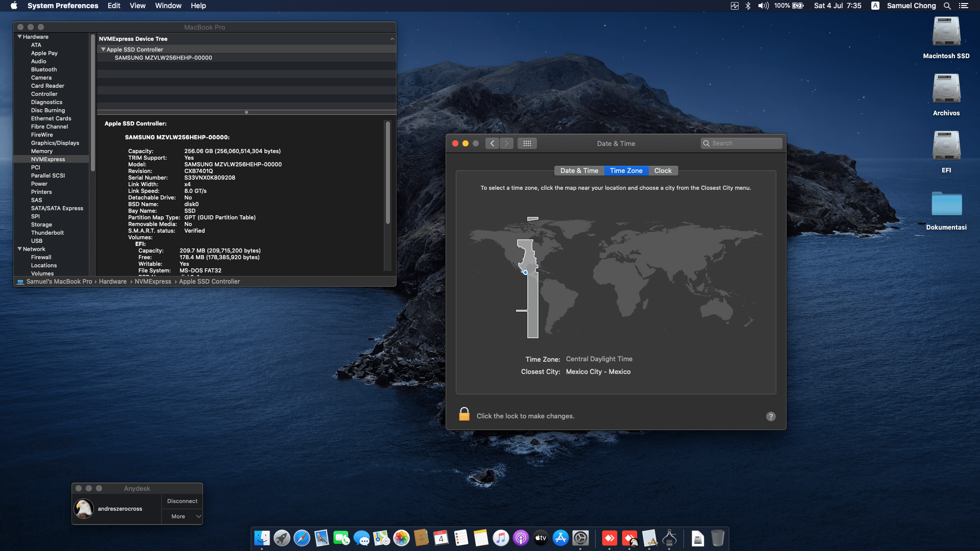980x551 pixels.
Task: Open Safari browser in the Dock
Action: coord(302,538)
